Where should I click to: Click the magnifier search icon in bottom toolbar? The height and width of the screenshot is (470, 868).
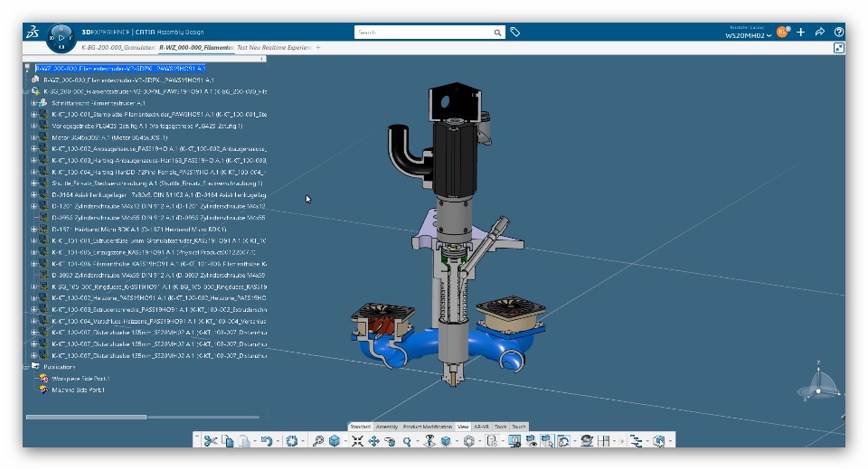click(318, 441)
